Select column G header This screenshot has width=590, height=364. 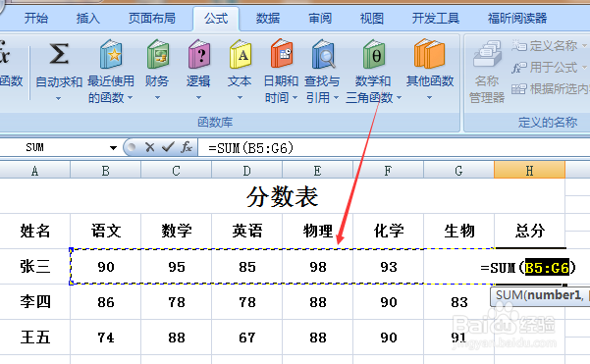coord(459,171)
